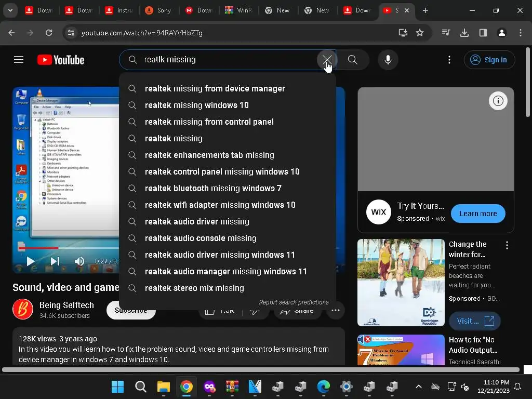Screen dimensions: 532x399
Task: Play the video with the play button
Action: pyautogui.click(x=31, y=261)
